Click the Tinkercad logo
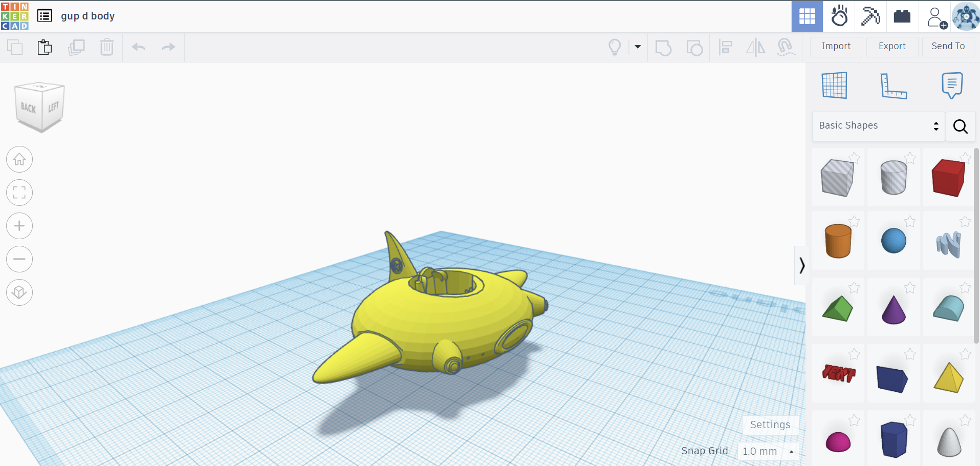980x466 pixels. pyautogui.click(x=15, y=16)
